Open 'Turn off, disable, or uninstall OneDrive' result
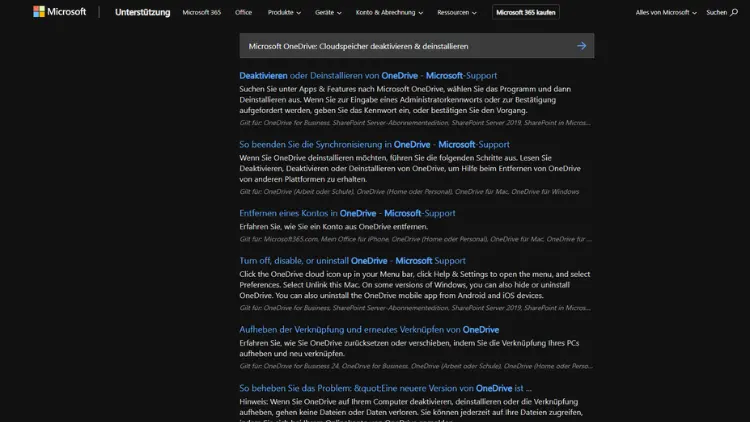The width and height of the screenshot is (750, 422). [352, 261]
